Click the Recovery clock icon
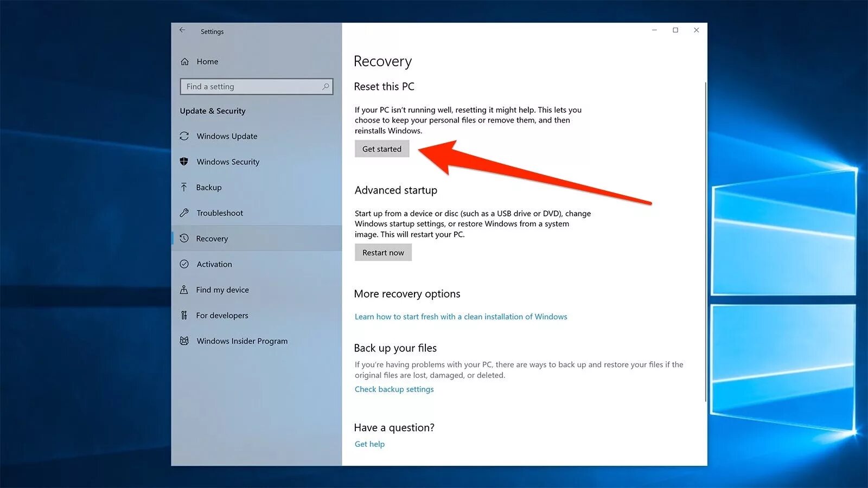The image size is (868, 488). click(x=184, y=238)
